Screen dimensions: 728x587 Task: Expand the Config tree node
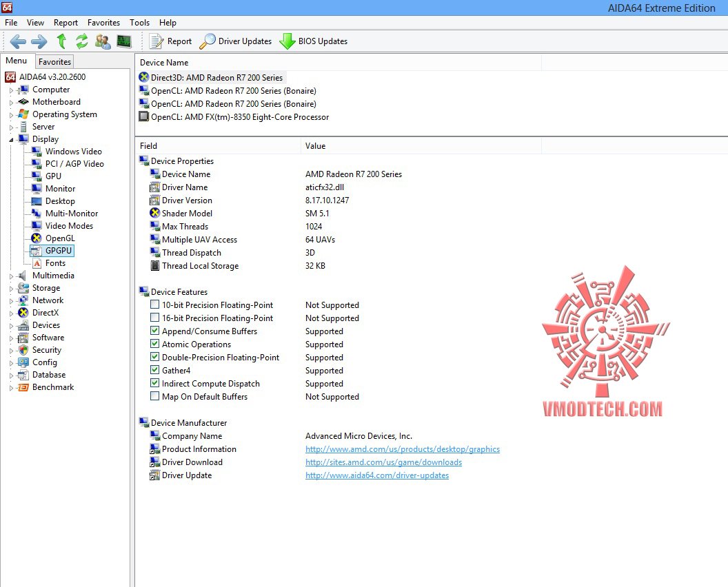pyautogui.click(x=11, y=363)
